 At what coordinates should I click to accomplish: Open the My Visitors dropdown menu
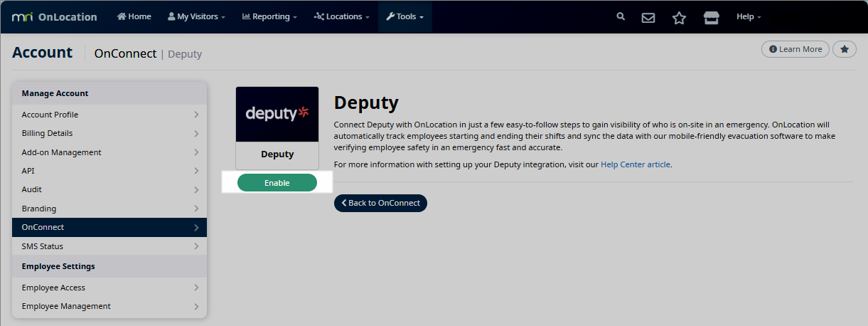point(196,16)
